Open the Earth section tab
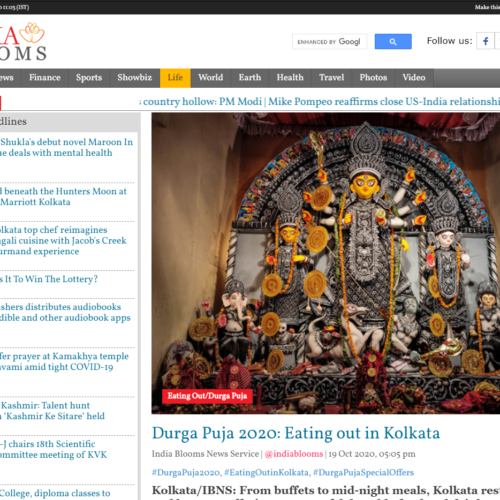 tap(250, 78)
